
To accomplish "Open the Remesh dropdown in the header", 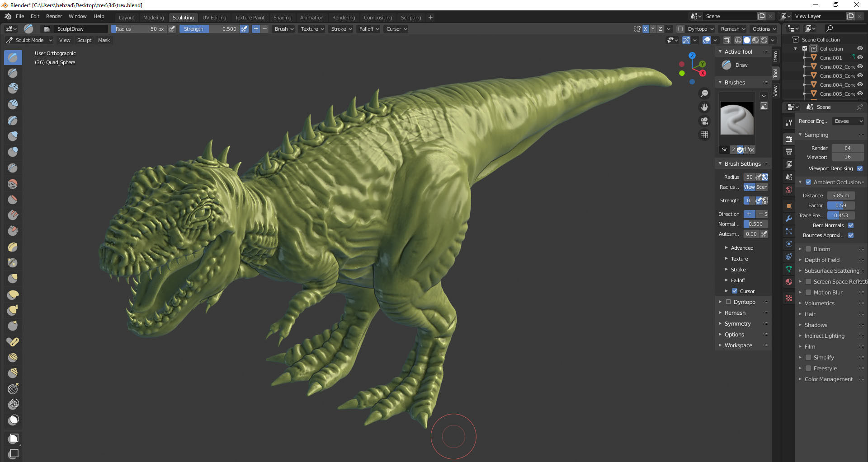I will pyautogui.click(x=733, y=29).
